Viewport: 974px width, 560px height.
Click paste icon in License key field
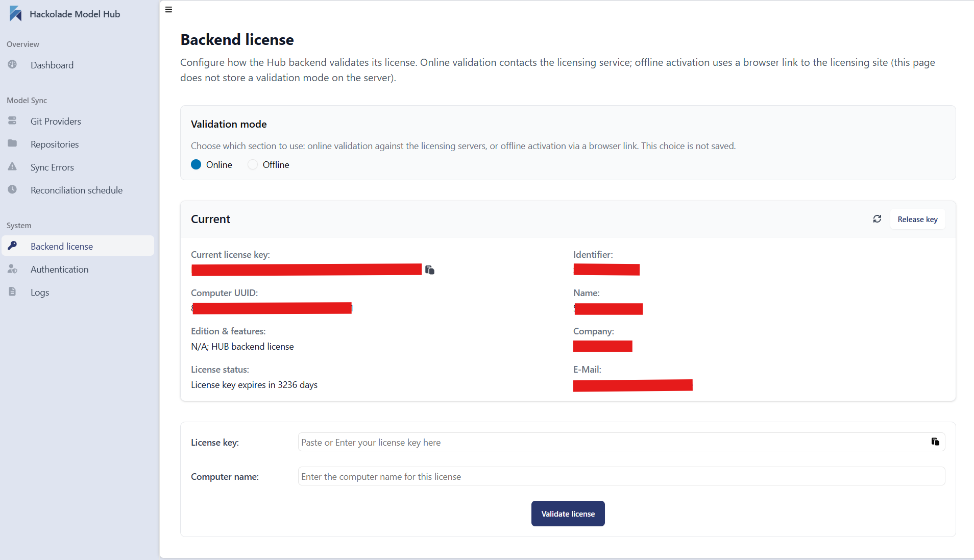935,442
